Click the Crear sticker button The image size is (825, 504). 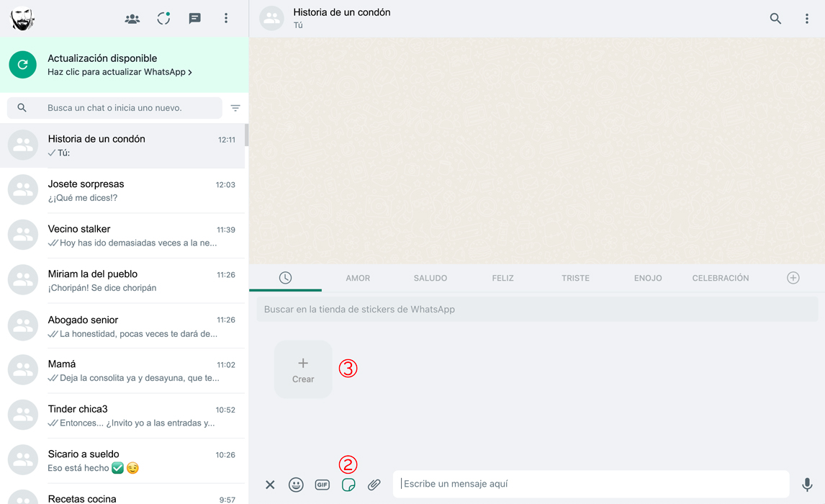click(303, 369)
